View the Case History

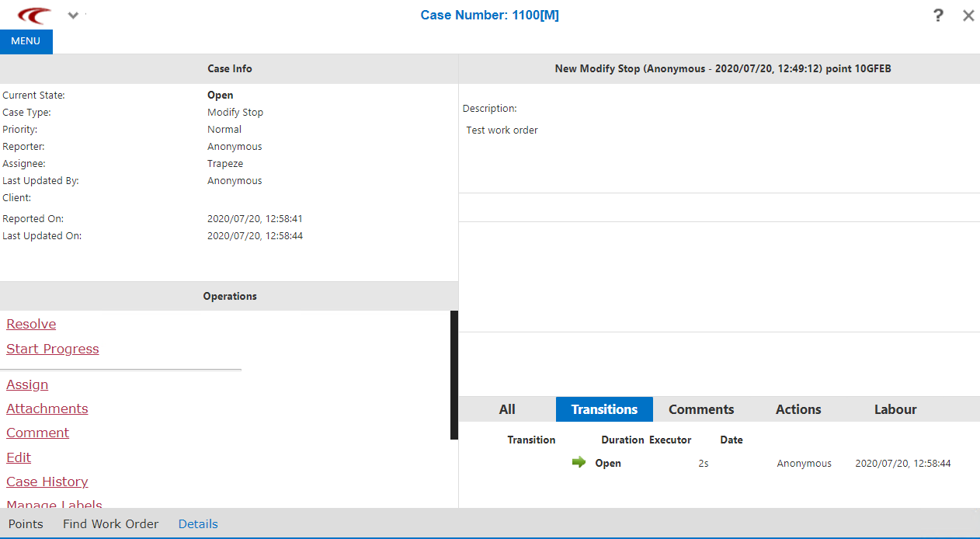tap(47, 482)
